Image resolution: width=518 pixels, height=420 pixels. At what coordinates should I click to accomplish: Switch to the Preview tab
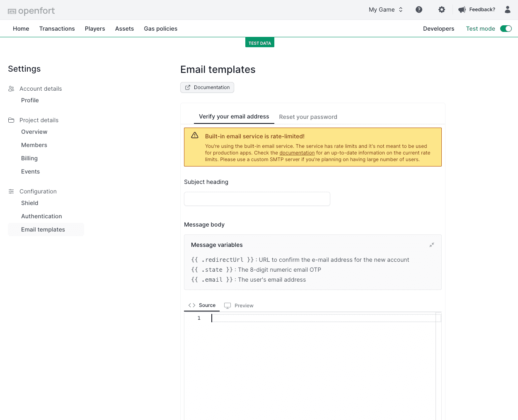(x=239, y=306)
